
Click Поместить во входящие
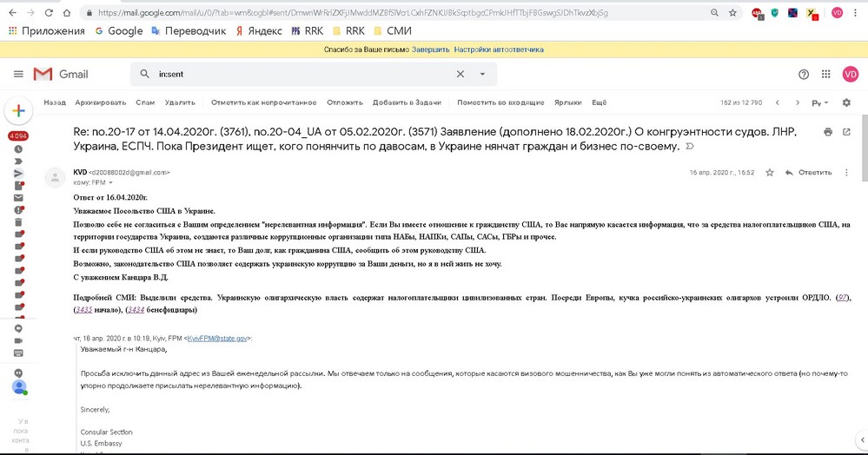(x=500, y=102)
